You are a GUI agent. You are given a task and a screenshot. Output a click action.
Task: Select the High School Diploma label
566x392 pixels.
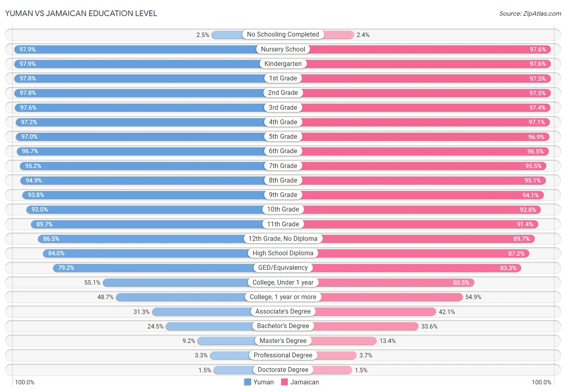283,253
